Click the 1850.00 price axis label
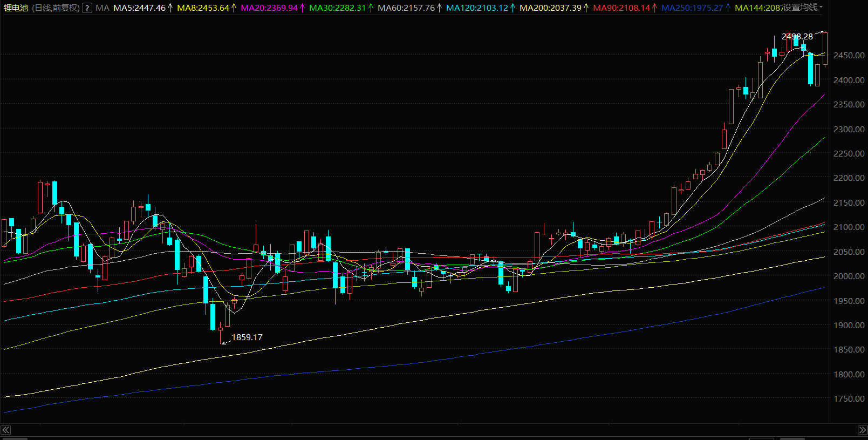The width and height of the screenshot is (868, 440). pyautogui.click(x=849, y=350)
